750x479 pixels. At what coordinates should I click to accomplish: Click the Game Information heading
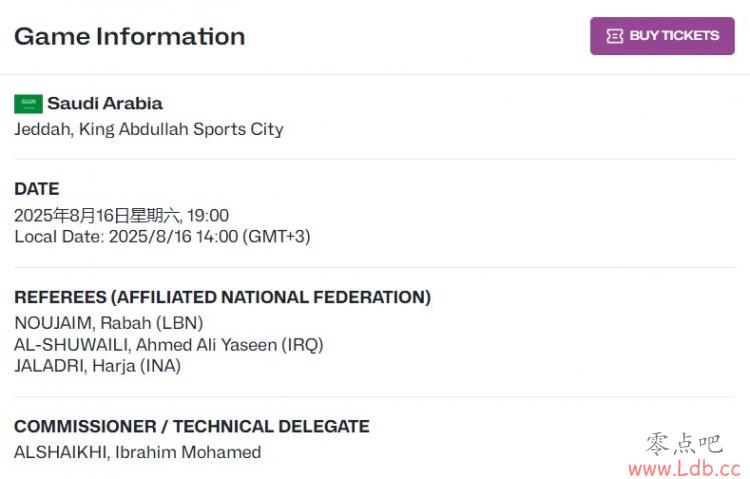tap(130, 36)
